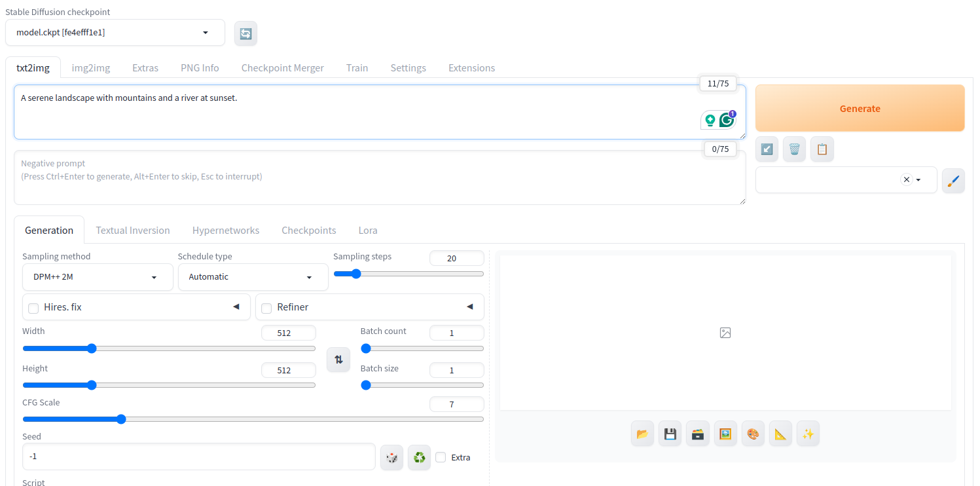Screen dimensions: 980x486
Task: Switch to the img2img tab
Action: click(x=91, y=68)
